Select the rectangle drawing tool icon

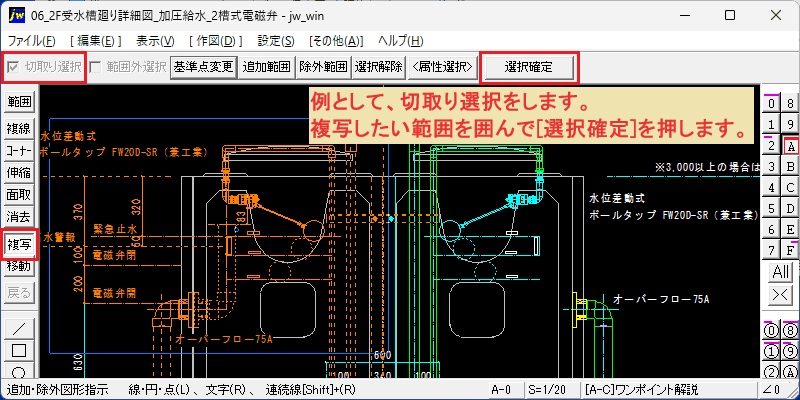pos(19,350)
